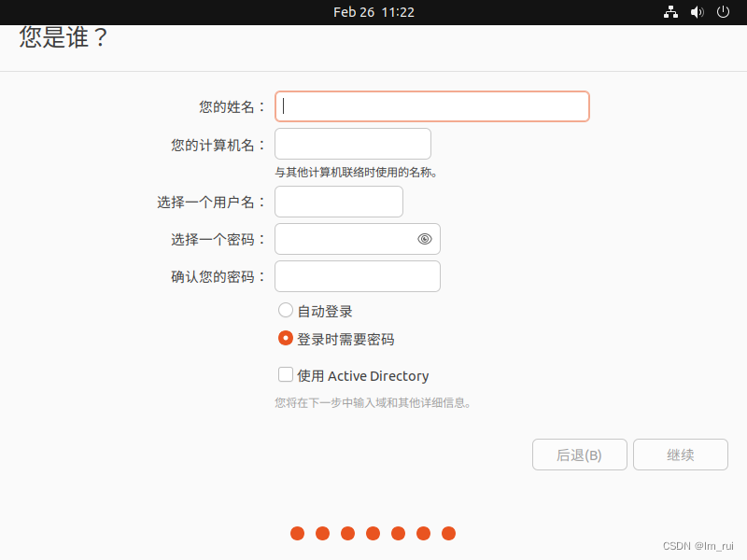Show password using the eye icon

(425, 239)
